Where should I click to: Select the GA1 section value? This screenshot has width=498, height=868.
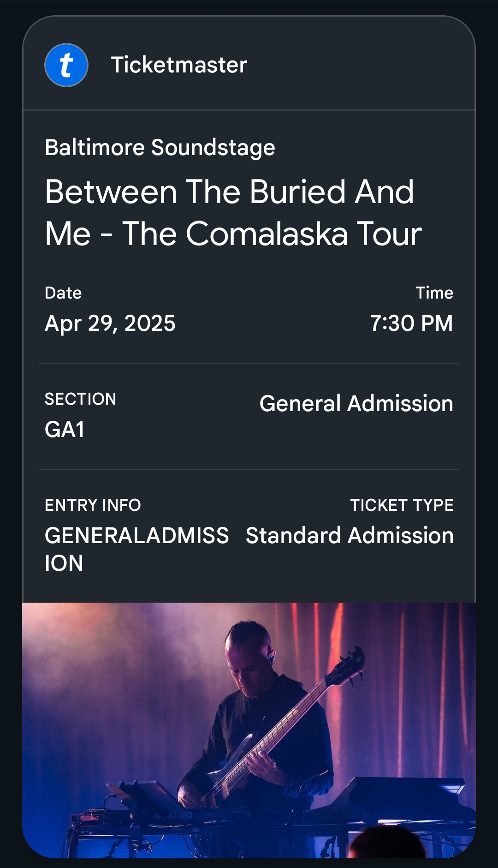click(x=65, y=430)
